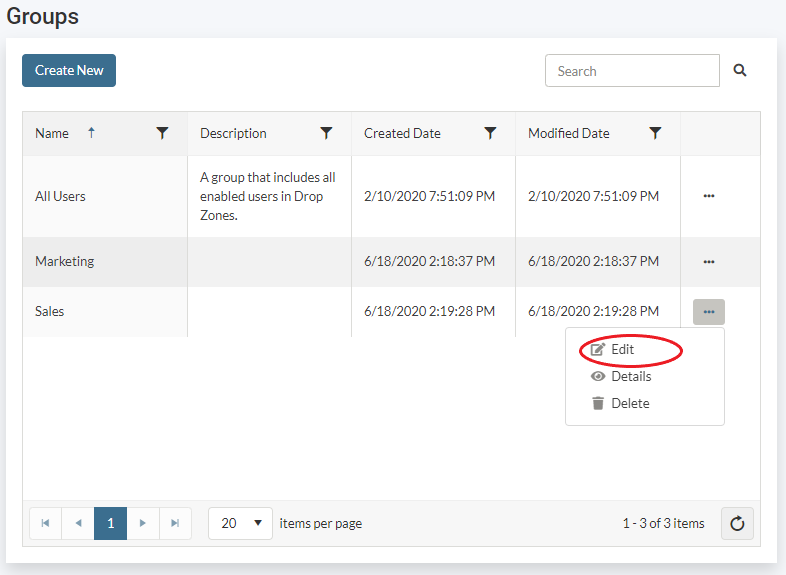The width and height of the screenshot is (786, 575).
Task: Expand the items per page dropdown
Action: (240, 523)
